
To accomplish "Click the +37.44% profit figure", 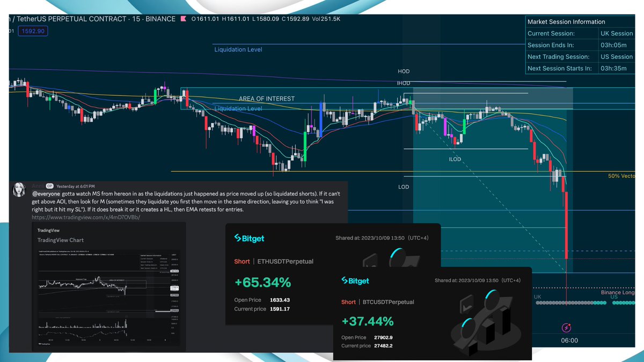I will pos(368,321).
